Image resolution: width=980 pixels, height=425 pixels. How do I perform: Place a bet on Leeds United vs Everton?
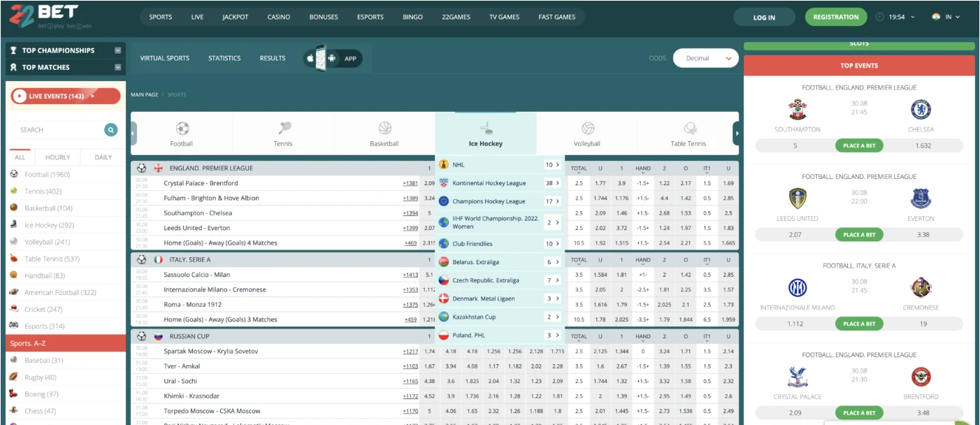pyautogui.click(x=859, y=235)
